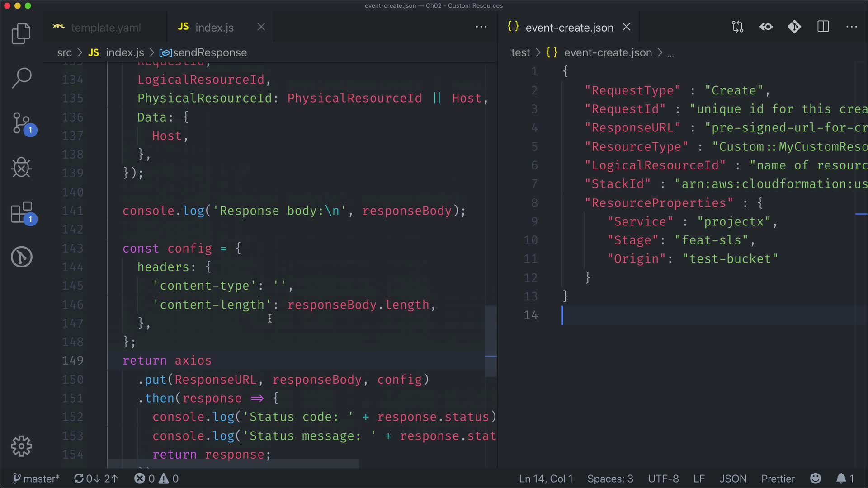The height and width of the screenshot is (488, 868).
Task: Switch to the template.yaml tab
Action: tap(106, 28)
